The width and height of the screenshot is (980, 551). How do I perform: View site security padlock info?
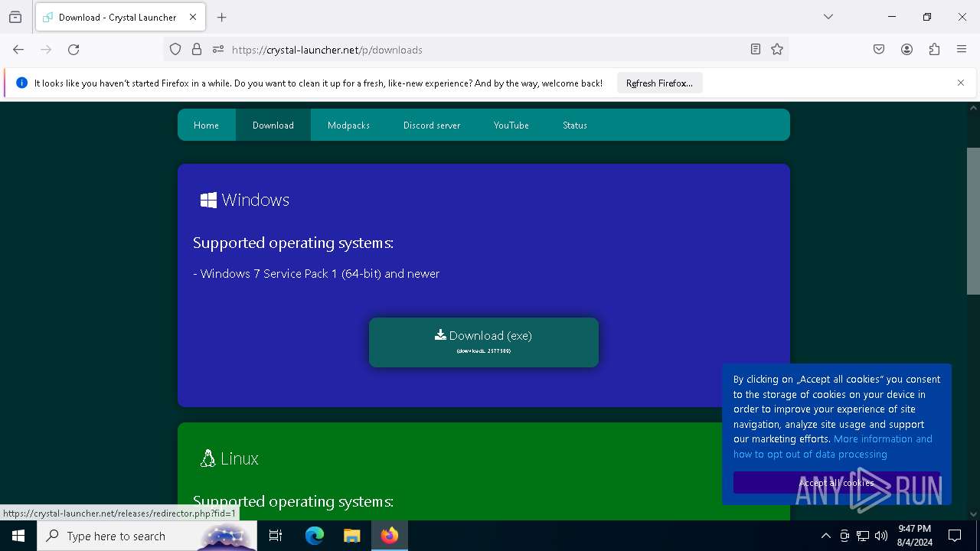pyautogui.click(x=197, y=50)
